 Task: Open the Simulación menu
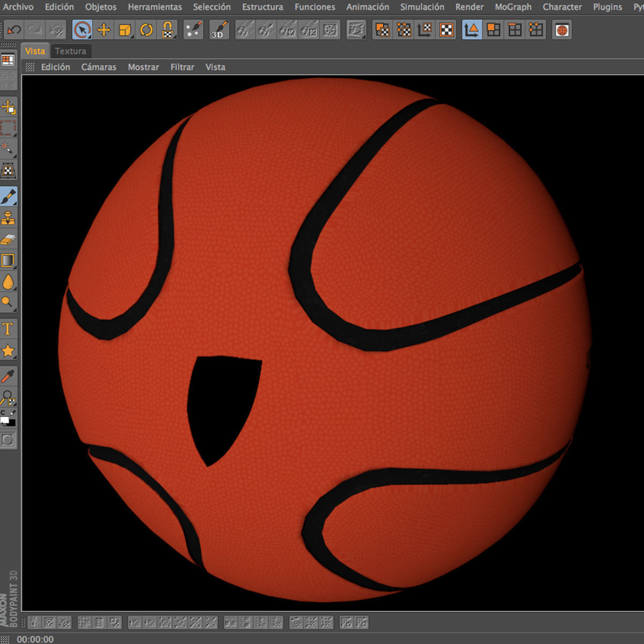pos(422,7)
